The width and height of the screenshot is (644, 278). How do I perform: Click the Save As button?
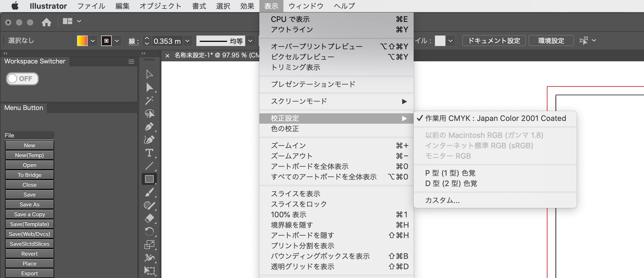point(30,204)
